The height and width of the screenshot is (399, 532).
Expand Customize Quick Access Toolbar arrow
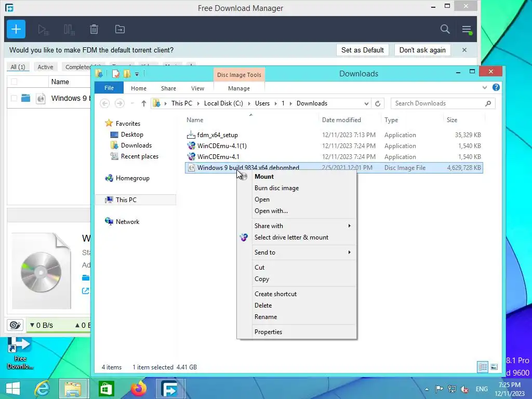[137, 74]
